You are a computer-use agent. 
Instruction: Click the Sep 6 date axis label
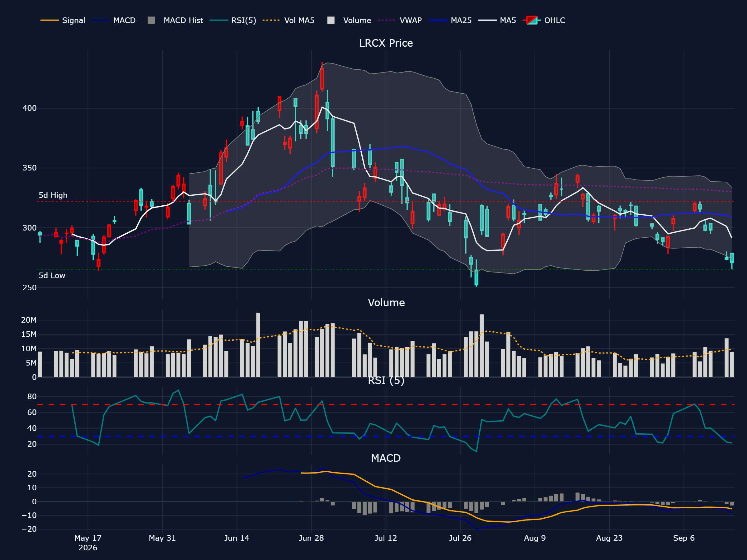pyautogui.click(x=684, y=538)
